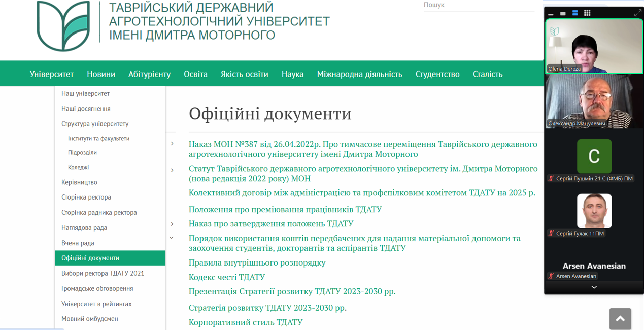Click Сергій Гулак 11ПМ photo tile
This screenshot has height=330, width=644.
(x=594, y=211)
